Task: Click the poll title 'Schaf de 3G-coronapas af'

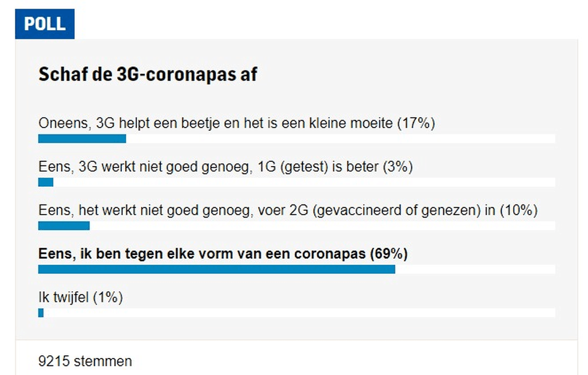Action: [147, 75]
